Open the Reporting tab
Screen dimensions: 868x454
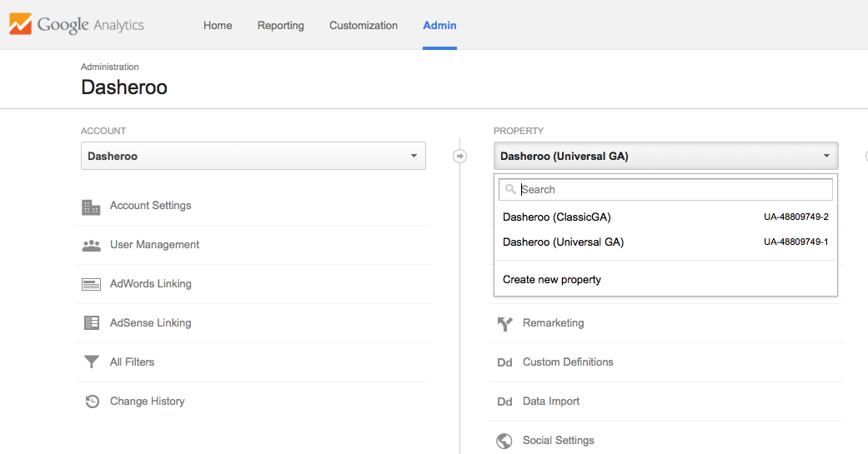(281, 26)
